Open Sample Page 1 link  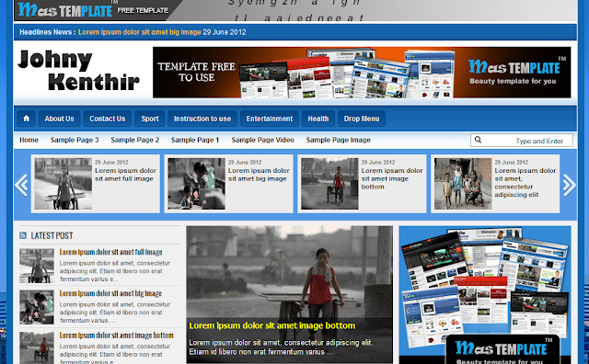pos(195,140)
